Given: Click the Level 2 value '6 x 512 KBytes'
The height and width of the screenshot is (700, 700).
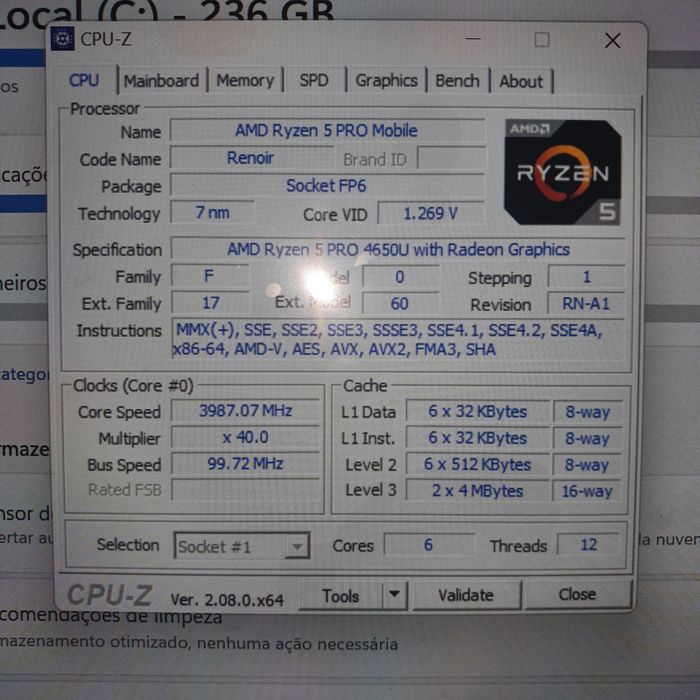Looking at the screenshot, I should (x=478, y=465).
